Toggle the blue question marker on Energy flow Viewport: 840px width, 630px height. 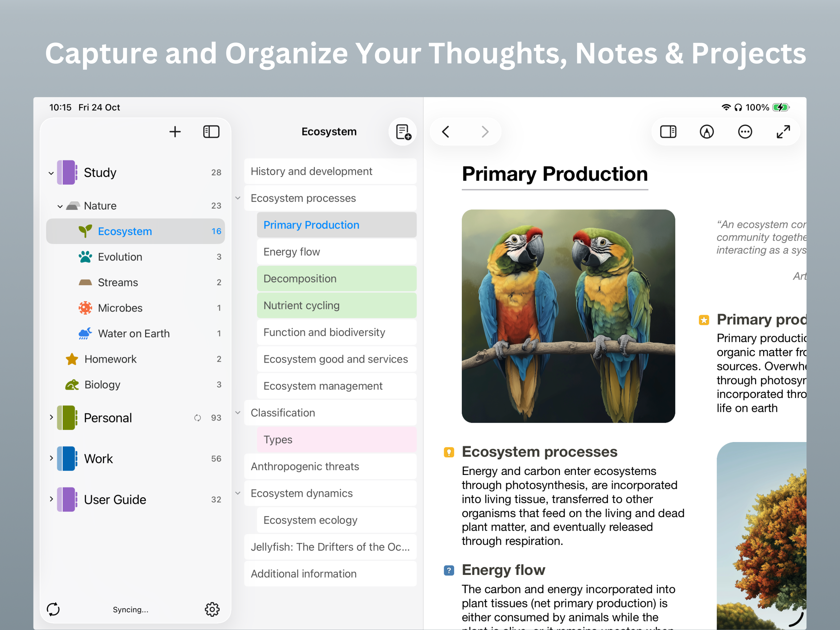coord(449,570)
